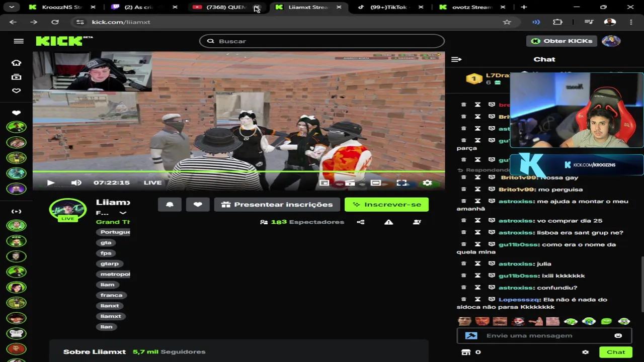644x362 pixels.
Task: Delete astroxiss 'julia' message via trash icon
Action: point(464,264)
